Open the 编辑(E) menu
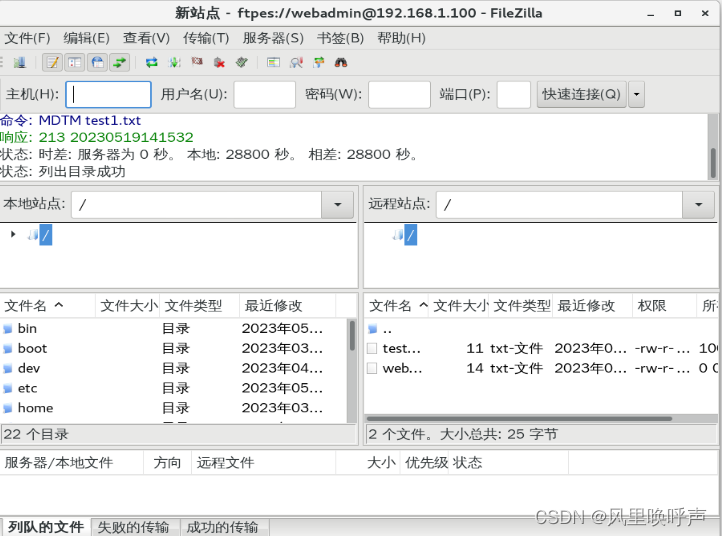The image size is (722, 536). point(87,38)
